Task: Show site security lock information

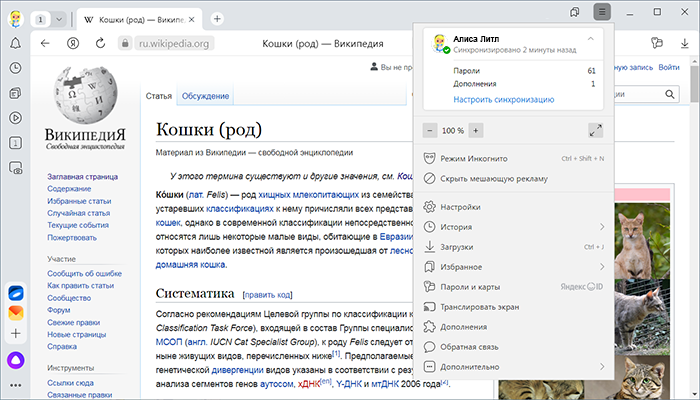Action: pyautogui.click(x=125, y=43)
